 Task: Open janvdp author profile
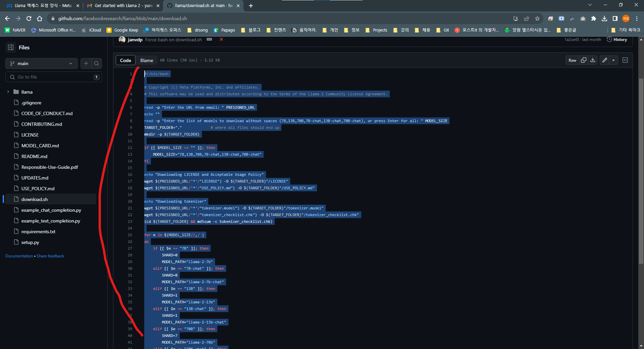tap(135, 39)
